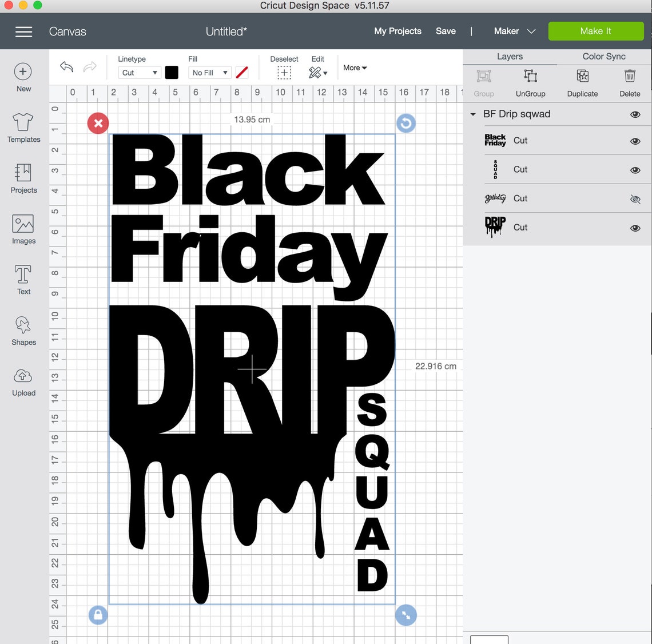The width and height of the screenshot is (652, 644).
Task: Open the Images panel
Action: [23, 229]
